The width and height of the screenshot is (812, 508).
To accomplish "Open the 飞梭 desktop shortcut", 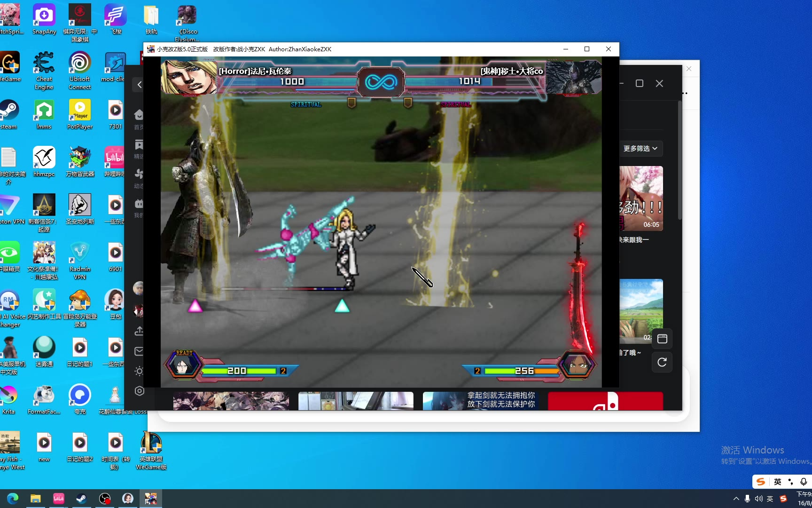I will click(x=116, y=19).
